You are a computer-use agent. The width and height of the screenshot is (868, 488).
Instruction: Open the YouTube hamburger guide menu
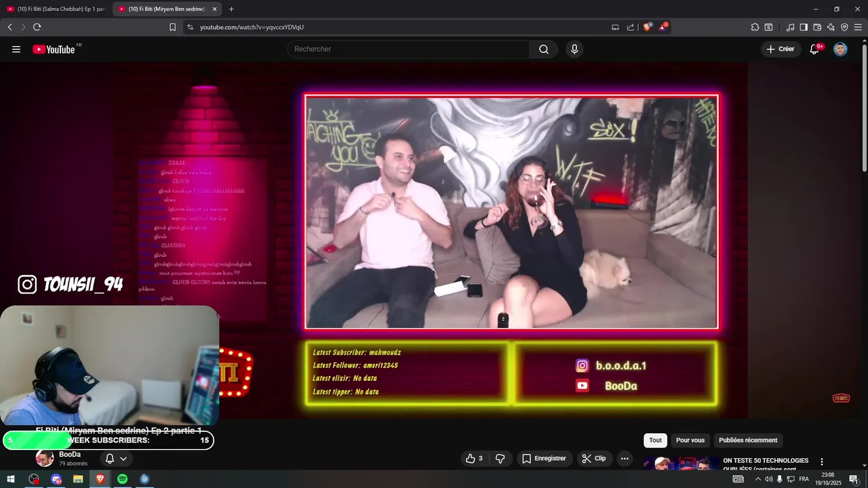[16, 49]
